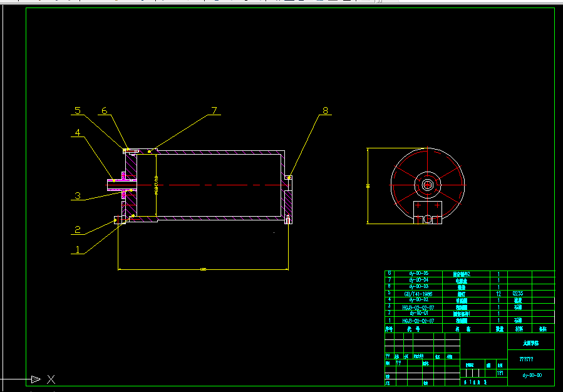This screenshot has width=563, height=392.
Task: Click the UCS X-axis arrow icon
Action: 36,379
